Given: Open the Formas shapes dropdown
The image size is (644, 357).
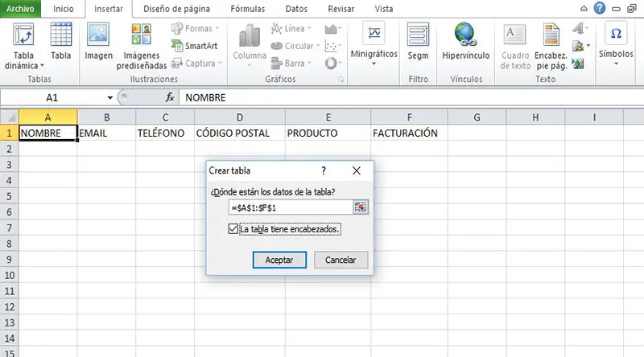Looking at the screenshot, I should coord(193,29).
